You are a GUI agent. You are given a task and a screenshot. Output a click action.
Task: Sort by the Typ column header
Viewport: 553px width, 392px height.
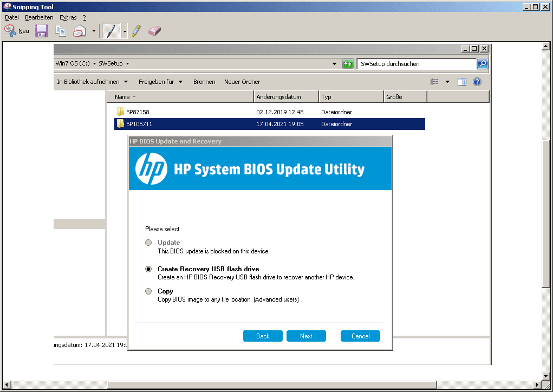click(351, 96)
